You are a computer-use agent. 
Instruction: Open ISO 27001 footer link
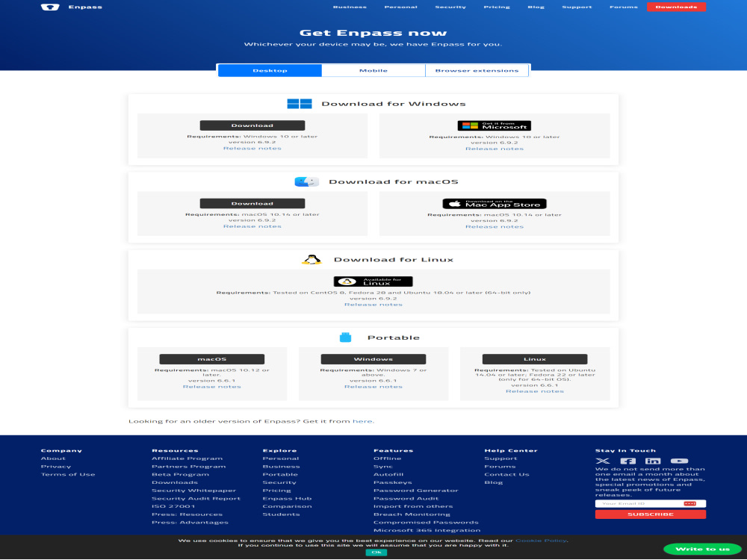point(173,506)
